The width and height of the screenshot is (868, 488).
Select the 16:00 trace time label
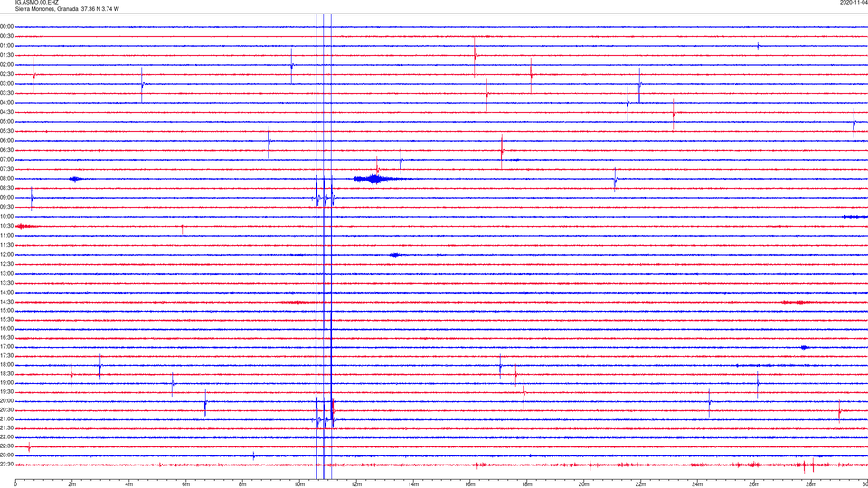coord(6,329)
